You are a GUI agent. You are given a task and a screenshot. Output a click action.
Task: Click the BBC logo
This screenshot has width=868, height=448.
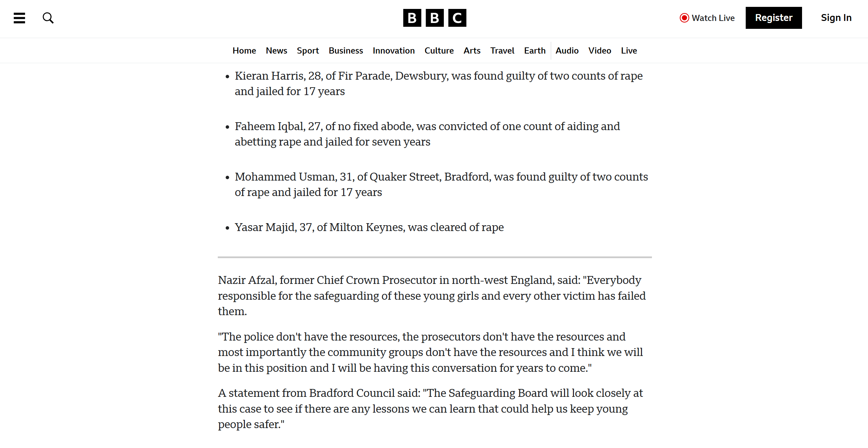tap(435, 18)
